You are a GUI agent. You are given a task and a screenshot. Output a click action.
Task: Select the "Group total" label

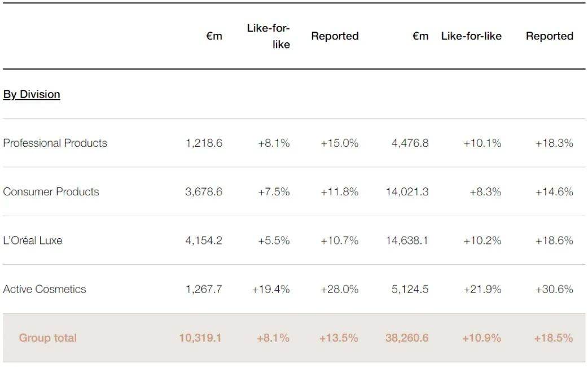pyautogui.click(x=48, y=338)
